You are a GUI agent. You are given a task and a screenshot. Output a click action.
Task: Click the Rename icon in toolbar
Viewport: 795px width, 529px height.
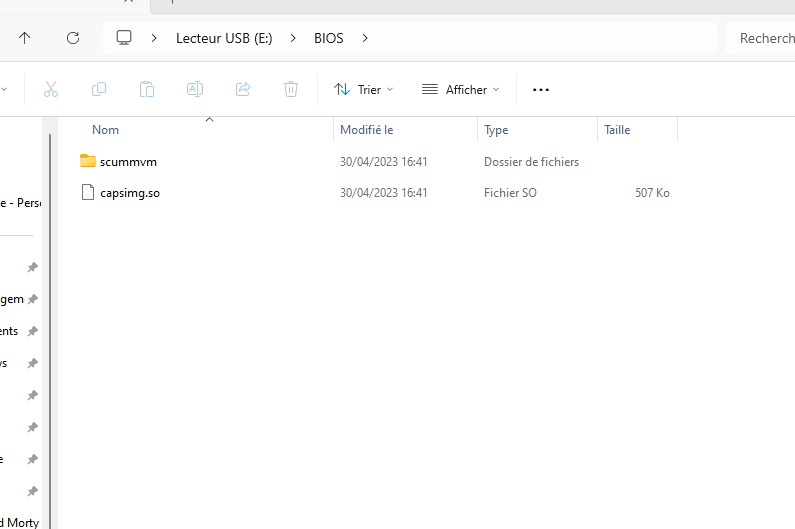coord(195,89)
